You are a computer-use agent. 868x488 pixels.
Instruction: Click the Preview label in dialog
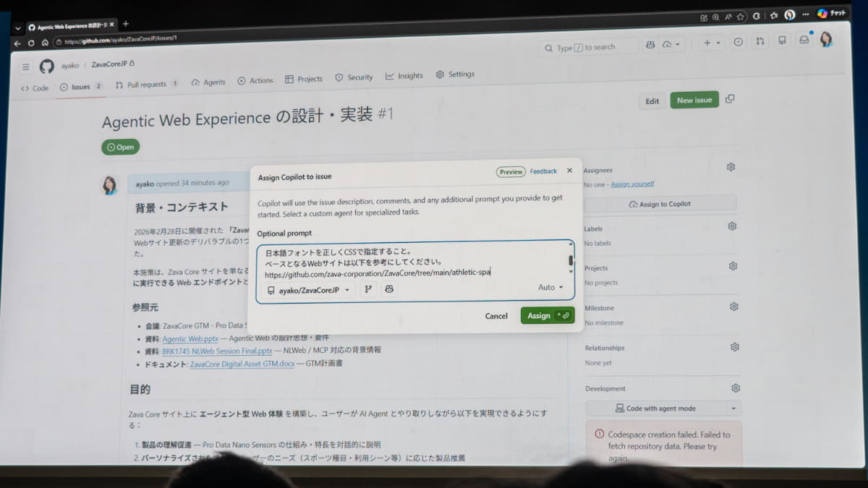coord(511,172)
